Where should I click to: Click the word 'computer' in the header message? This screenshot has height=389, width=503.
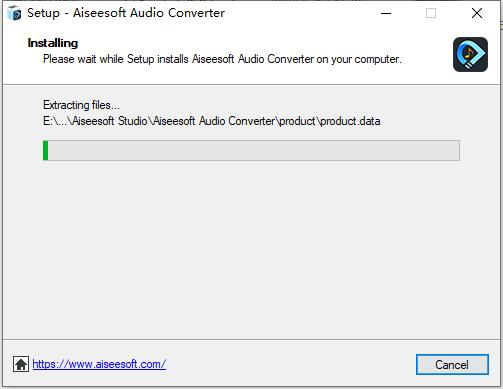(x=377, y=59)
